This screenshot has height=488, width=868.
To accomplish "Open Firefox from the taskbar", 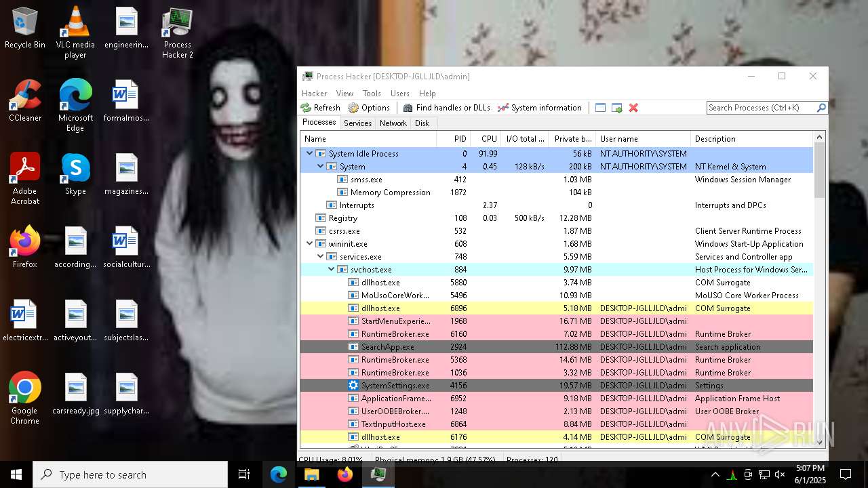I will (345, 474).
